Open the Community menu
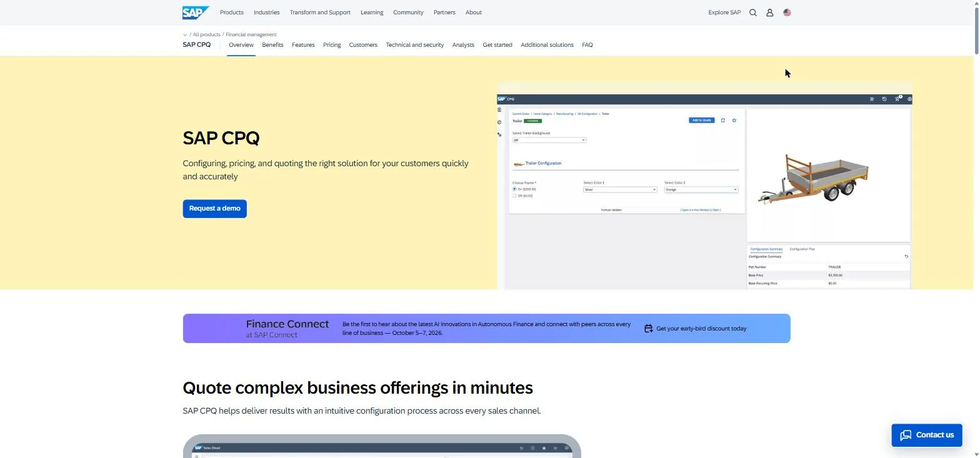The width and height of the screenshot is (980, 458). point(408,12)
